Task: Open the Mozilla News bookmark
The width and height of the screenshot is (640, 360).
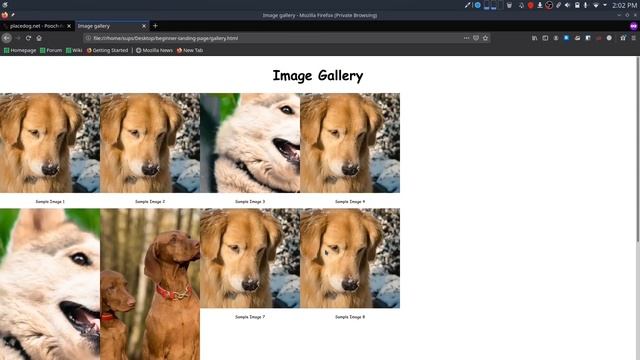Action: click(154, 50)
